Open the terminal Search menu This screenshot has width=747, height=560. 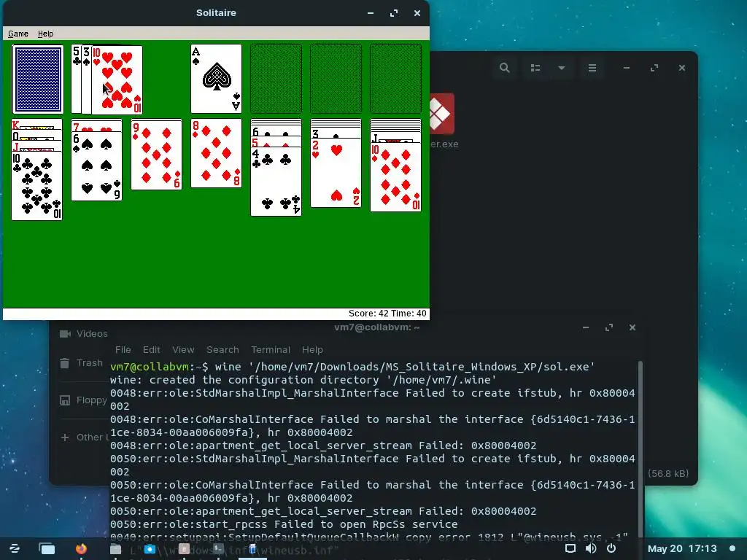pyautogui.click(x=222, y=349)
